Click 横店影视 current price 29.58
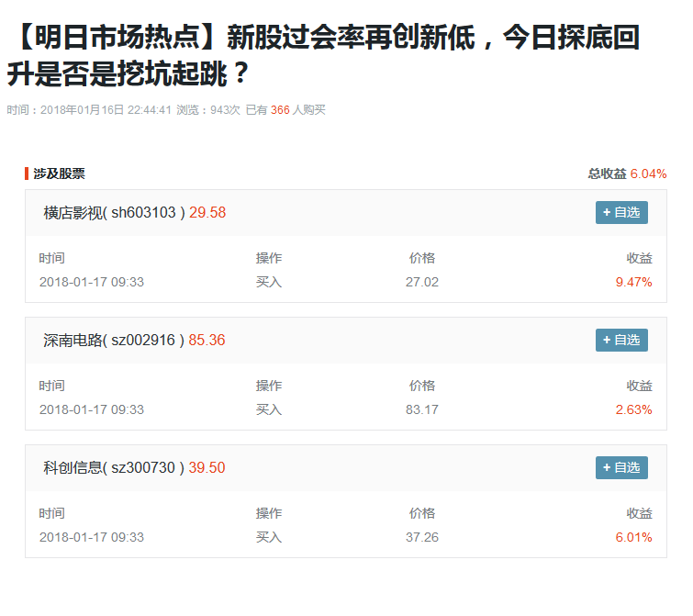 (x=207, y=213)
